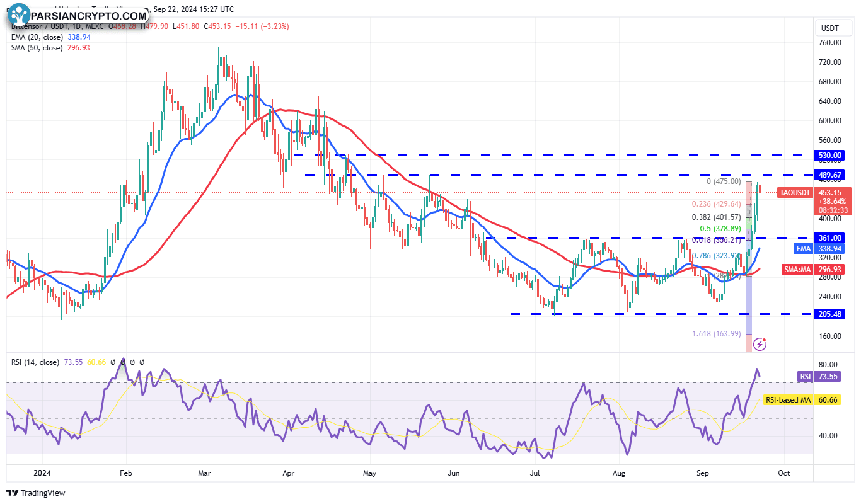Select the Fibonacci 0.236 (429.64) level label
861x504 pixels.
point(715,204)
